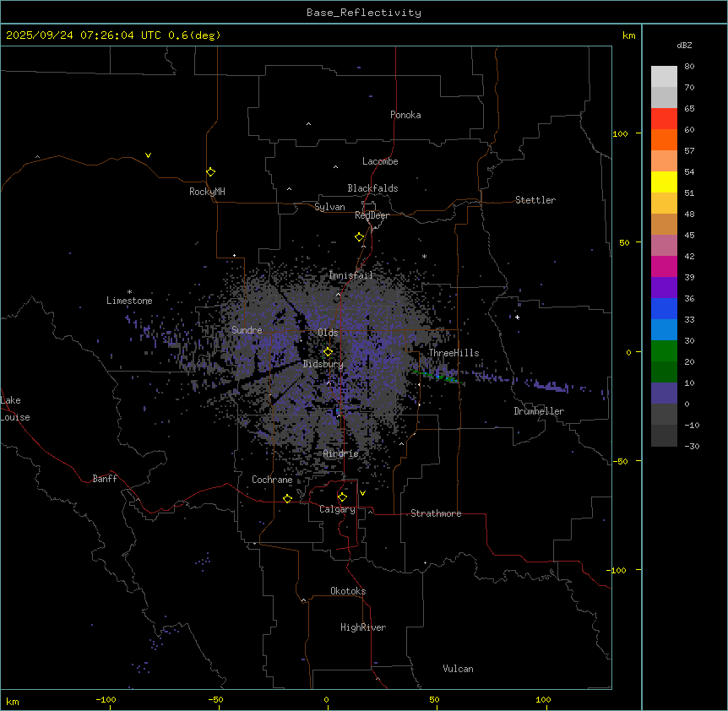Select the yellow 51-54 dBZ legend swatch
This screenshot has width=728, height=711.
[x=664, y=182]
